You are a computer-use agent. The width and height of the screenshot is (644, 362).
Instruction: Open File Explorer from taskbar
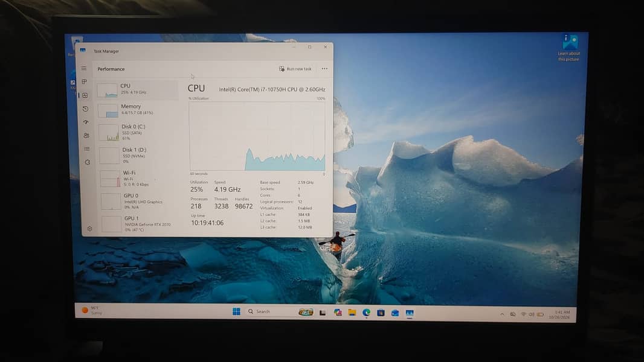tap(352, 313)
